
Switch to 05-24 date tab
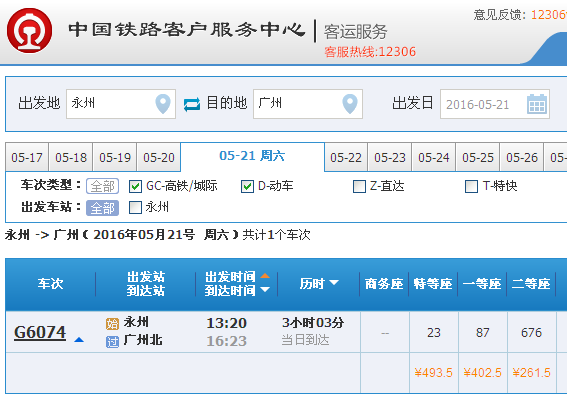tap(434, 157)
